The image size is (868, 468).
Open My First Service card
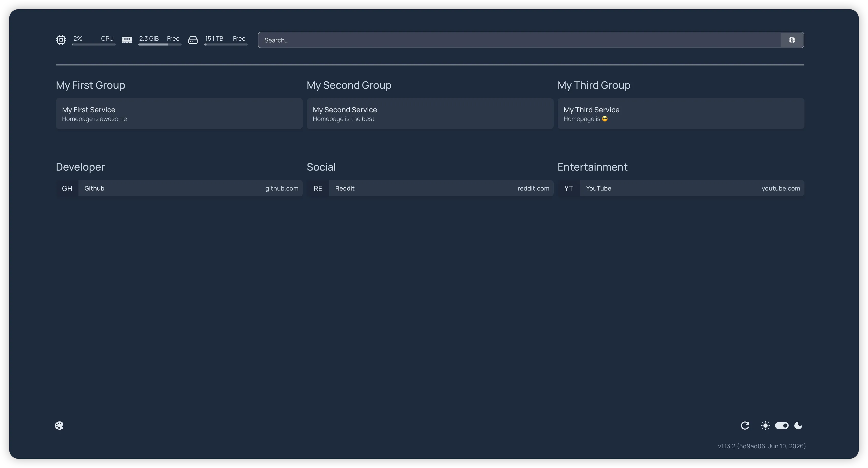tap(179, 114)
